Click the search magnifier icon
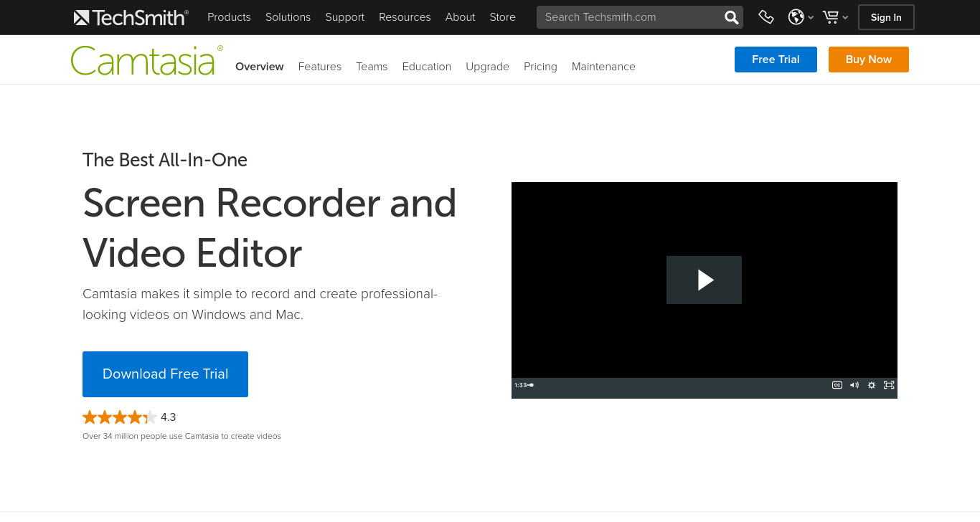The height and width of the screenshot is (522, 980). click(731, 17)
